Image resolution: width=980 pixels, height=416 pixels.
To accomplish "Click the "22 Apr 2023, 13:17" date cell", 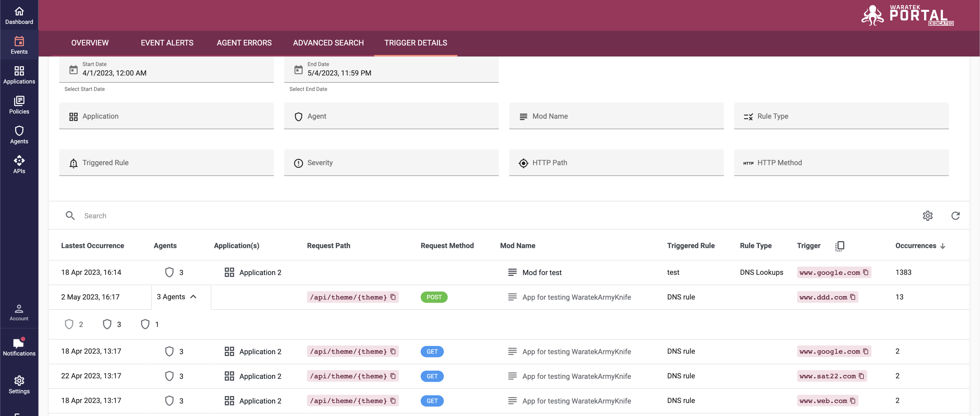I will (91, 376).
